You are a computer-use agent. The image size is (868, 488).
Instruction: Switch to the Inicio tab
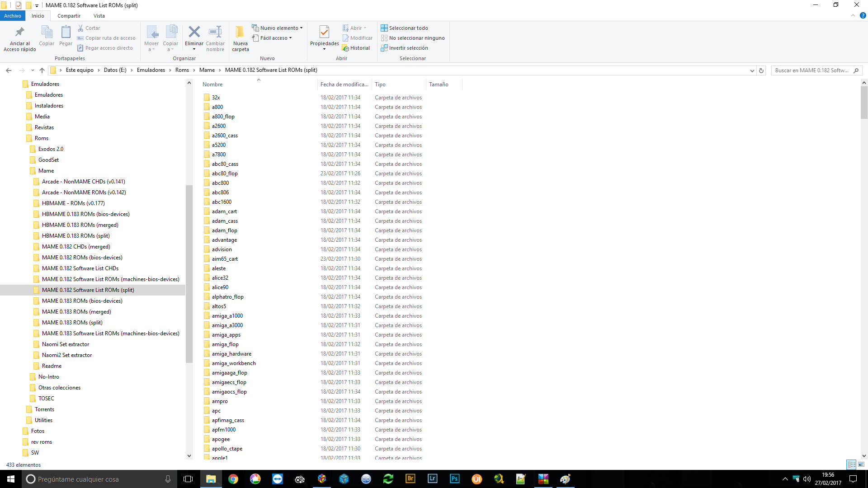[x=38, y=16]
